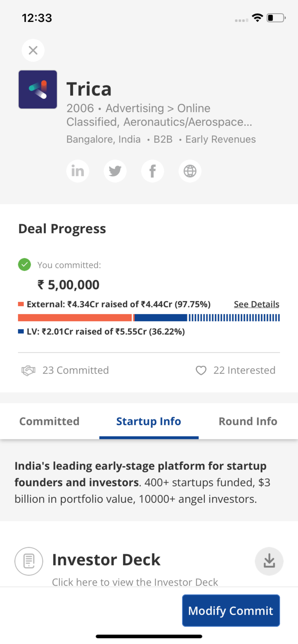298x644 pixels.
Task: Tap the Trica company logo
Action: click(38, 90)
